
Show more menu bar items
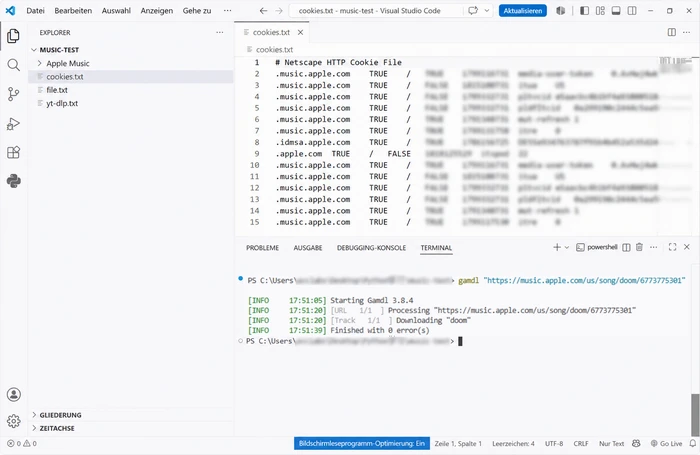(x=227, y=11)
